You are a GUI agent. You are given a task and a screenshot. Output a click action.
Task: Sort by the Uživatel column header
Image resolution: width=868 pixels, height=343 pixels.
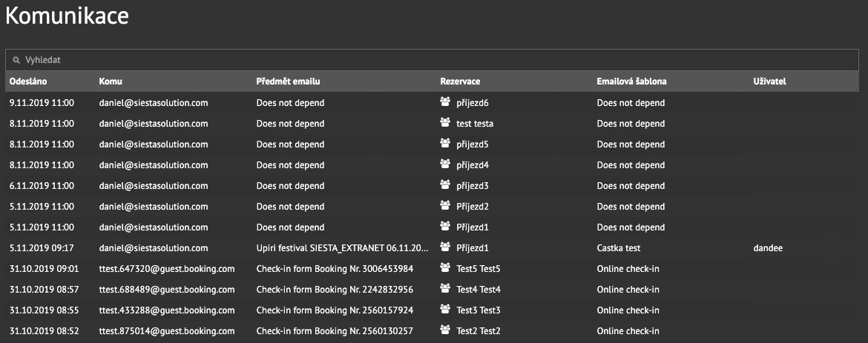tap(770, 81)
